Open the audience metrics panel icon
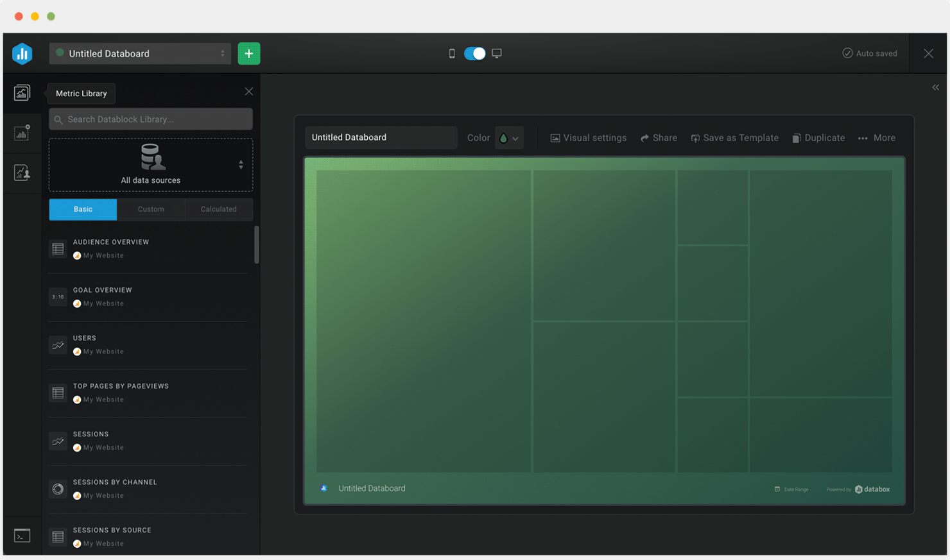 [22, 172]
